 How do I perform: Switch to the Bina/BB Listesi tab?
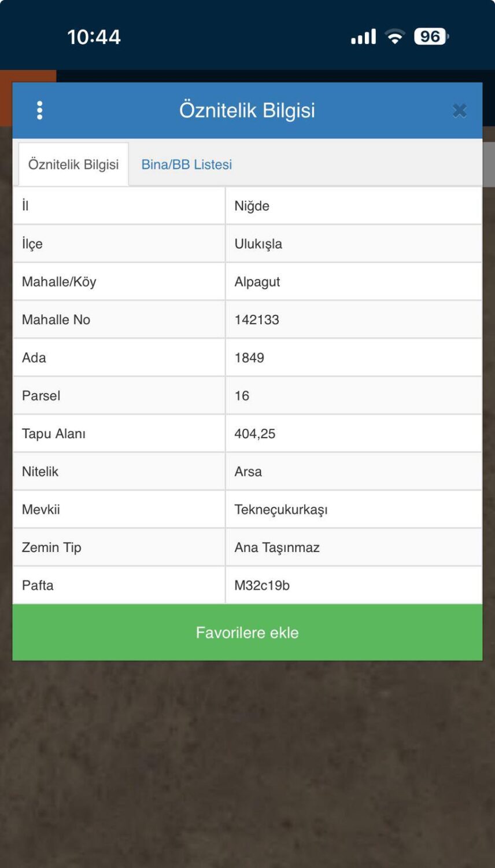tap(186, 164)
